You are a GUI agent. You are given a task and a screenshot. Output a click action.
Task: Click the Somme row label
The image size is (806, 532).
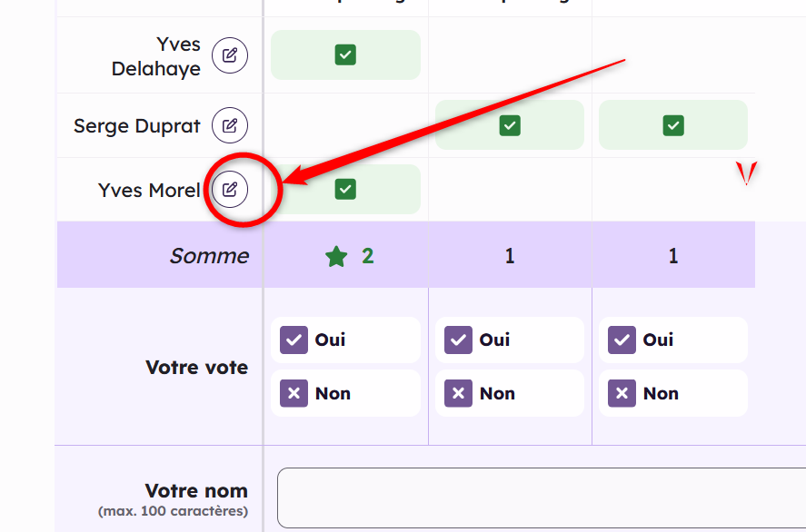(x=209, y=256)
